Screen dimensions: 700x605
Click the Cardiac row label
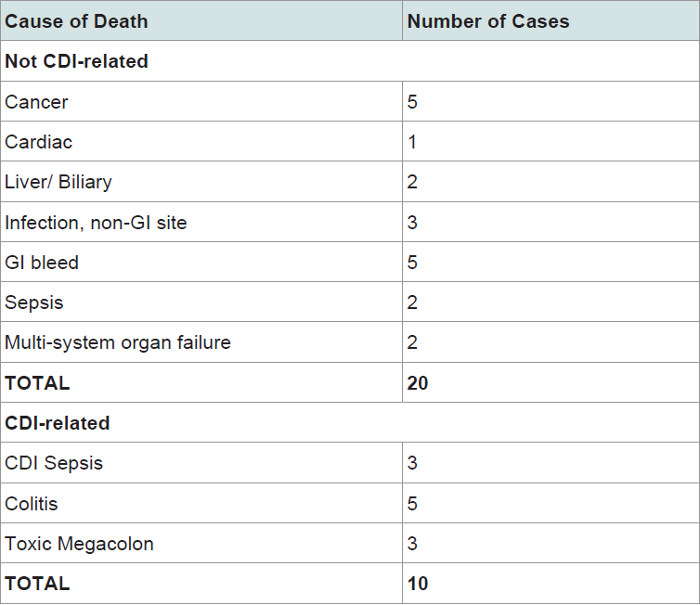click(38, 142)
